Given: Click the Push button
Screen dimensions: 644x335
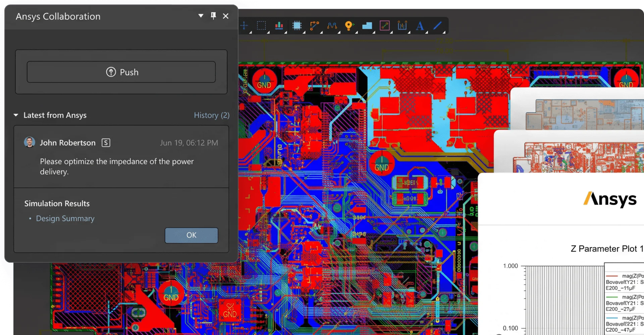Looking at the screenshot, I should 121,72.
